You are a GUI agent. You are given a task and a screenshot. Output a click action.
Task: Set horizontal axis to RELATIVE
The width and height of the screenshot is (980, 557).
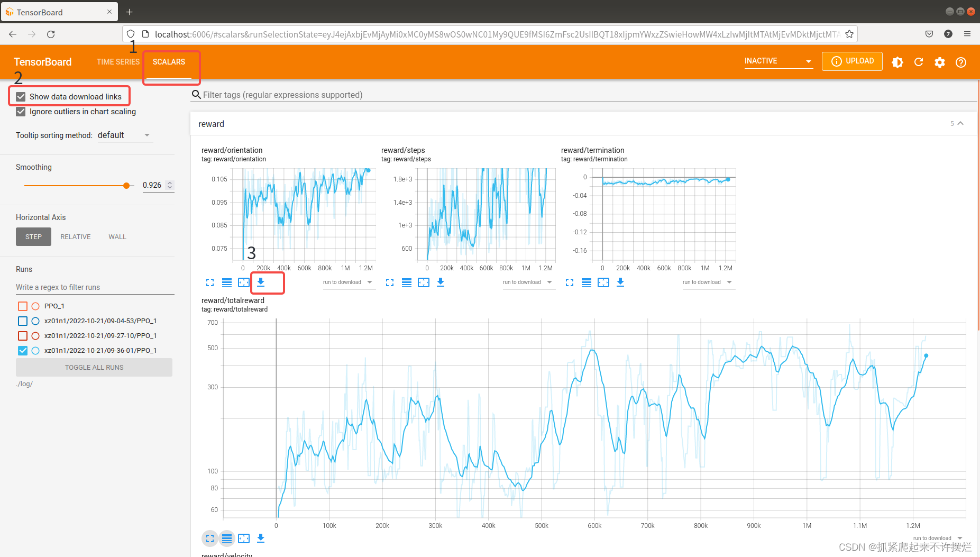click(76, 237)
